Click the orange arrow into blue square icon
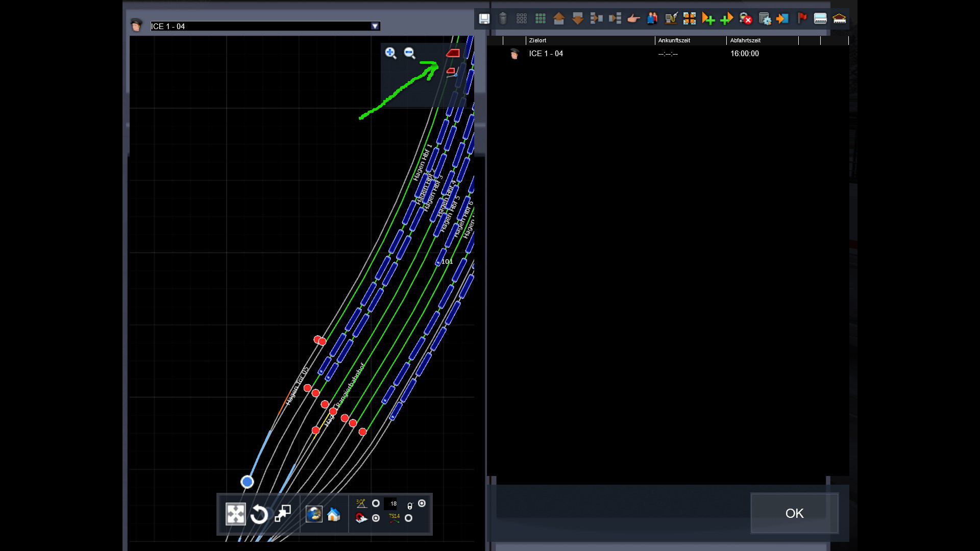Viewport: 980px width, 551px height. (783, 19)
